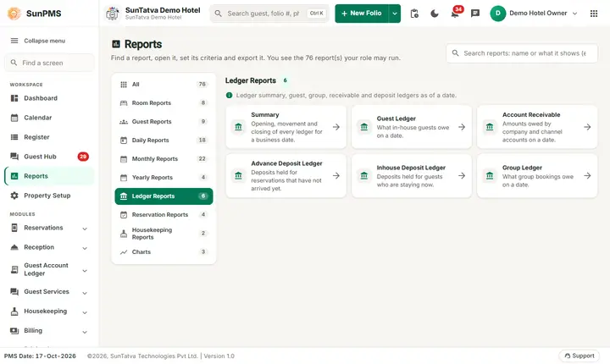Image resolution: width=610 pixels, height=364 pixels.
Task: Open the chat messages icon
Action: point(475,14)
